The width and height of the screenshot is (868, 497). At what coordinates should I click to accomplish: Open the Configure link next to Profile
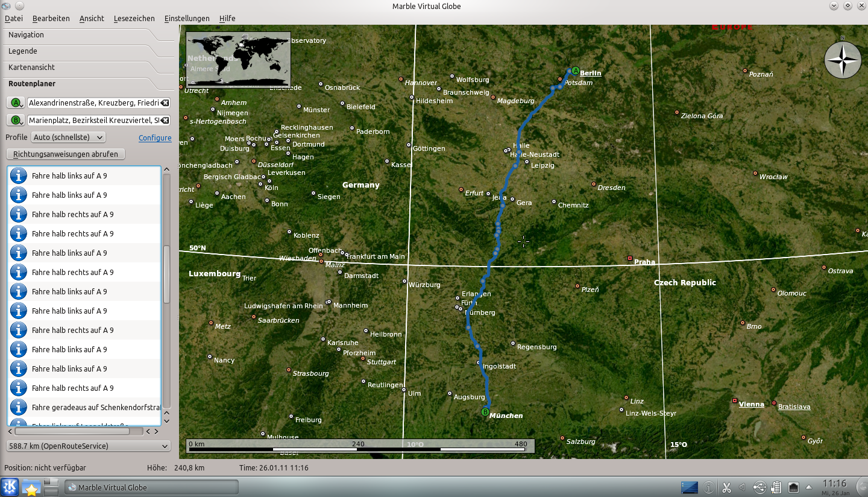[x=155, y=138]
